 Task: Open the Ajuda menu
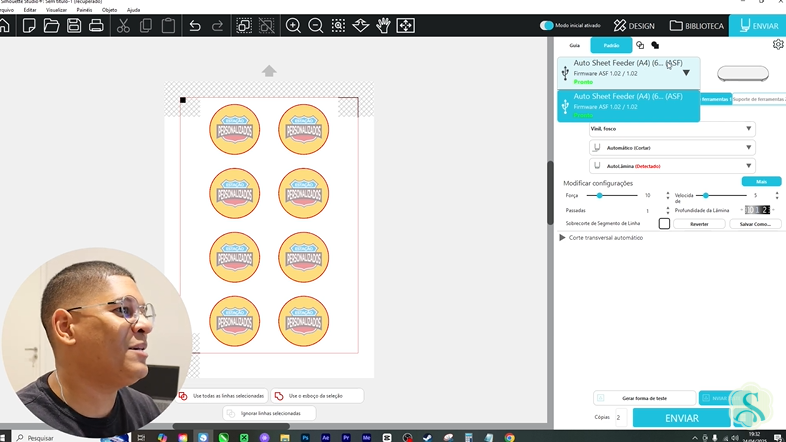(x=133, y=10)
